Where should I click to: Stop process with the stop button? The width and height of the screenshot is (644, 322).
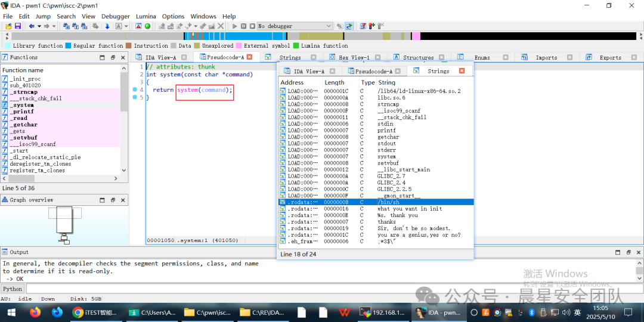tap(252, 26)
